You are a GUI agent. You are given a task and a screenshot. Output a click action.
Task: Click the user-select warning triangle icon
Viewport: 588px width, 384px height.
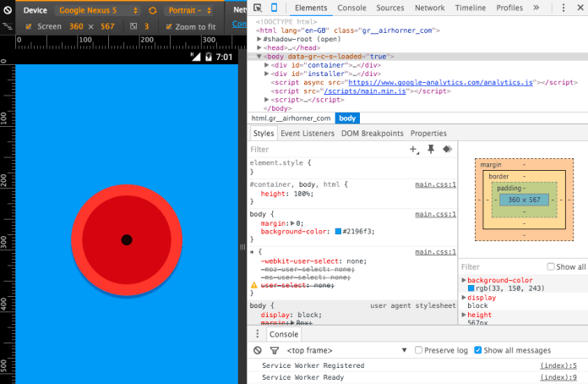pyautogui.click(x=254, y=285)
